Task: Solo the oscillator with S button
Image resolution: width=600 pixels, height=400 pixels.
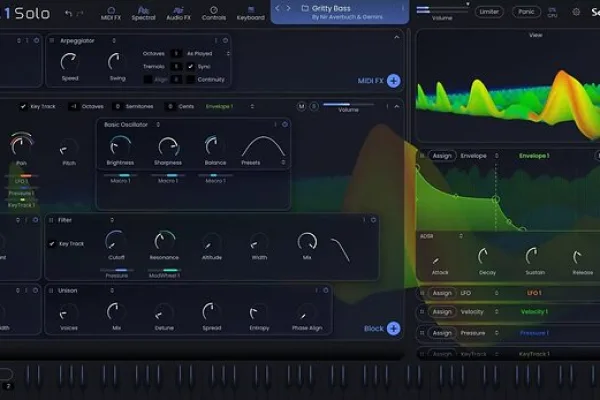Action: point(314,106)
